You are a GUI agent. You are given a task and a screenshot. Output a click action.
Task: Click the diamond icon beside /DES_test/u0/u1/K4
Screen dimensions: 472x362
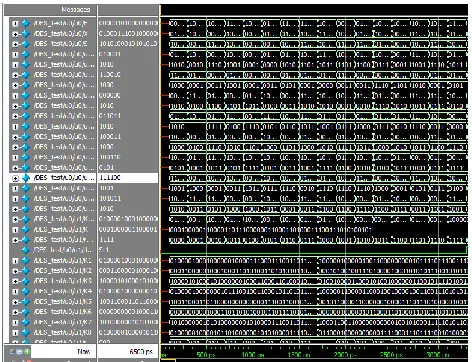click(x=26, y=291)
